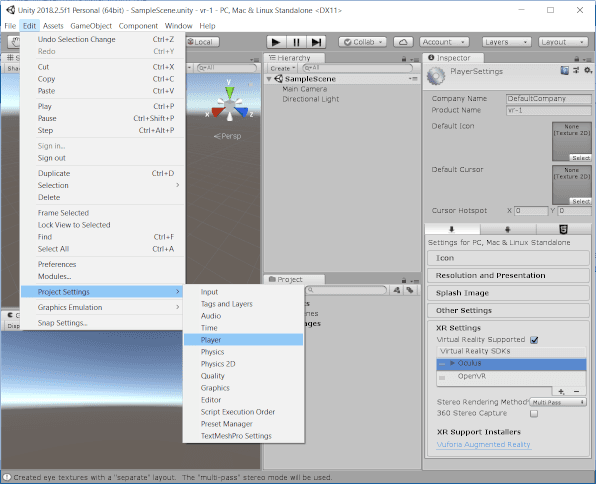Open the File menu
The height and width of the screenshot is (484, 596).
[x=10, y=26]
